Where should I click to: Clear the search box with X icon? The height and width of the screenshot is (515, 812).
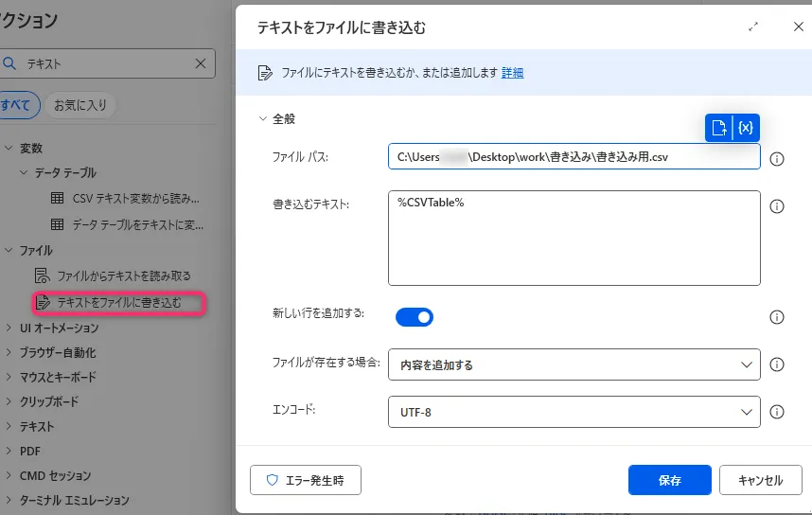tap(201, 63)
